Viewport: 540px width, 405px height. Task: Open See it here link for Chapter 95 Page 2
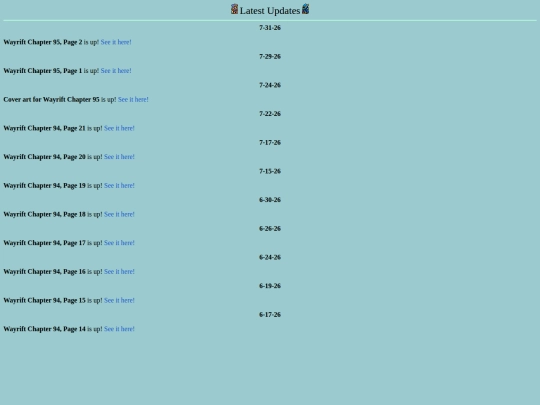116,42
